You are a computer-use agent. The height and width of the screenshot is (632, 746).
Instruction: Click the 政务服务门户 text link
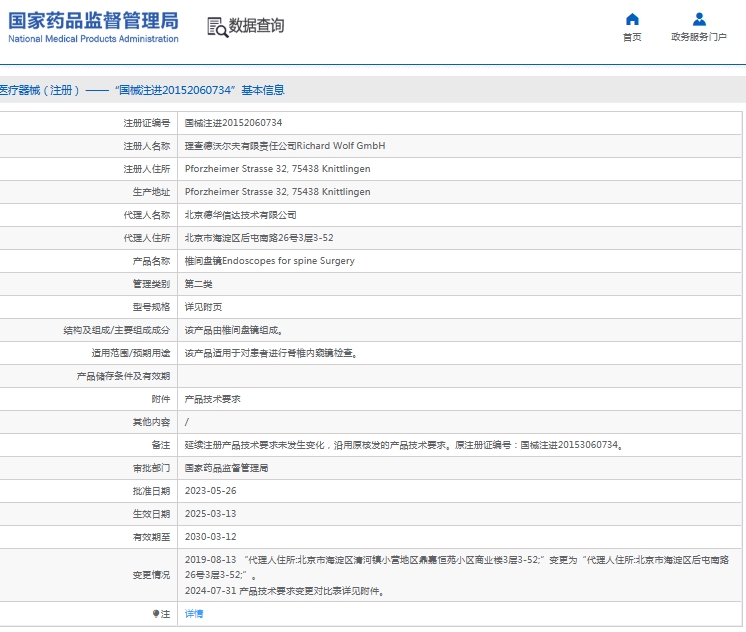(699, 37)
